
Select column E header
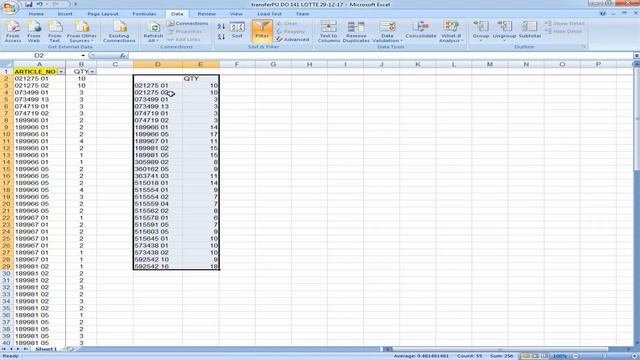200,64
